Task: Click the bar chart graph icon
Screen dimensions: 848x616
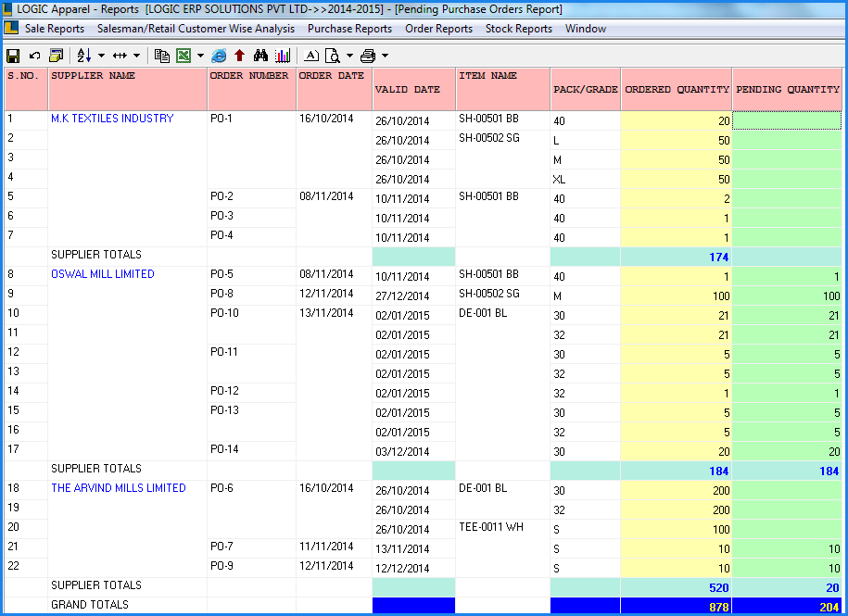Action: tap(283, 56)
